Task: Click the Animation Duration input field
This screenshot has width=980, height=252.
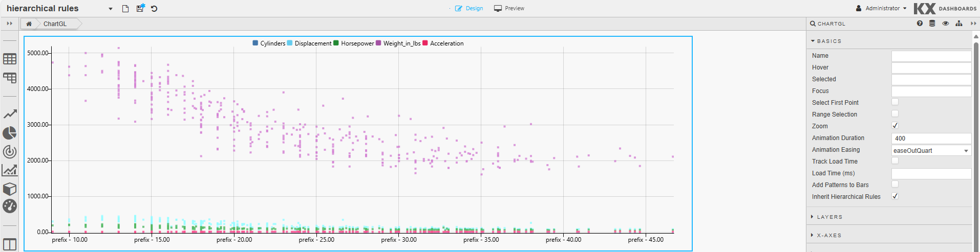Action: point(931,139)
